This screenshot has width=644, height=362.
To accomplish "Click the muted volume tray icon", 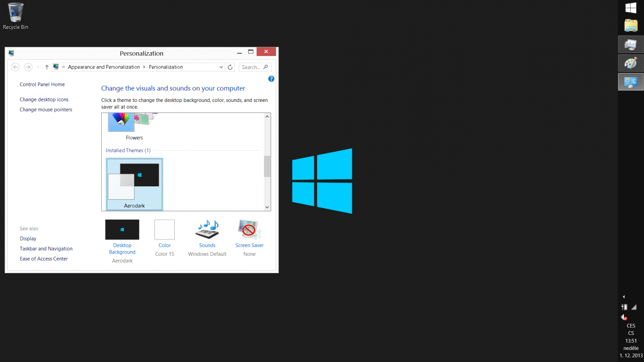I will click(624, 317).
